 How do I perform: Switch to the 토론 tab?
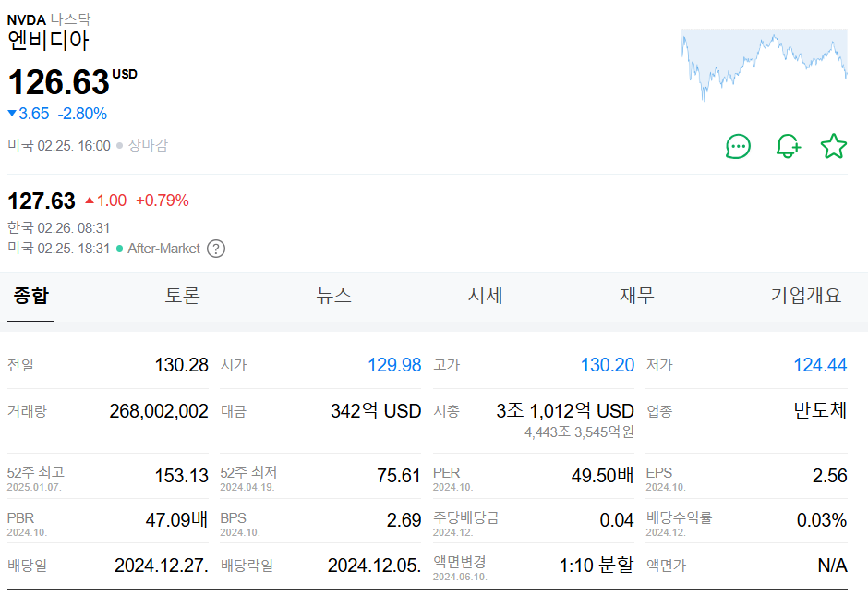pyautogui.click(x=183, y=296)
